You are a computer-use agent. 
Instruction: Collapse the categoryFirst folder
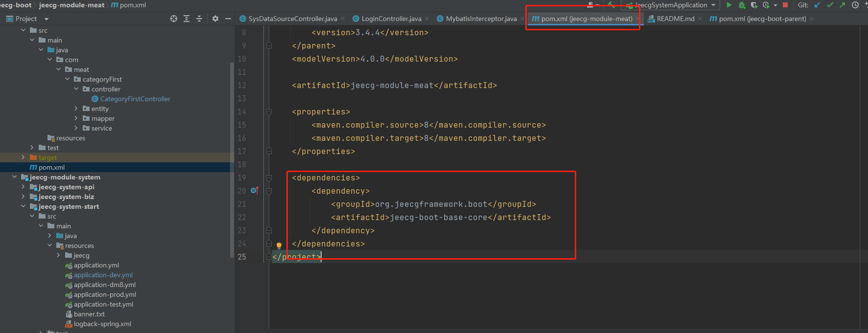tap(68, 79)
